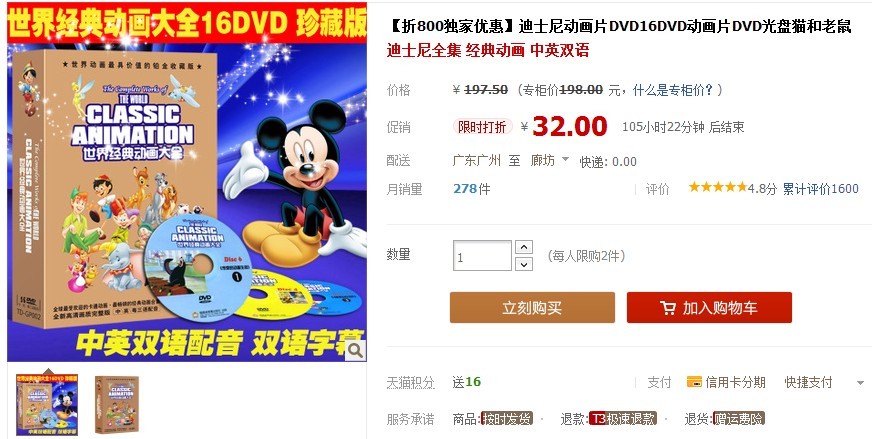Click the five-star rating icons
872x439 pixels.
pyautogui.click(x=718, y=188)
